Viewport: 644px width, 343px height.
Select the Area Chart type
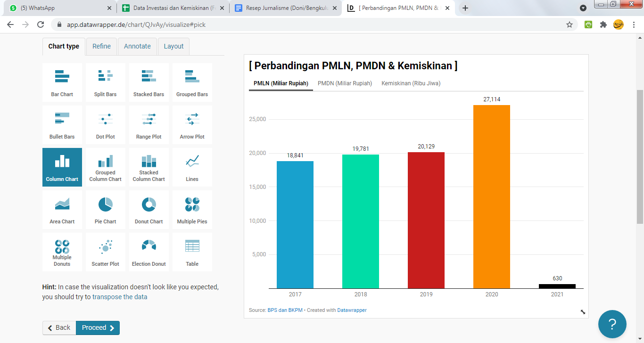[x=62, y=210]
